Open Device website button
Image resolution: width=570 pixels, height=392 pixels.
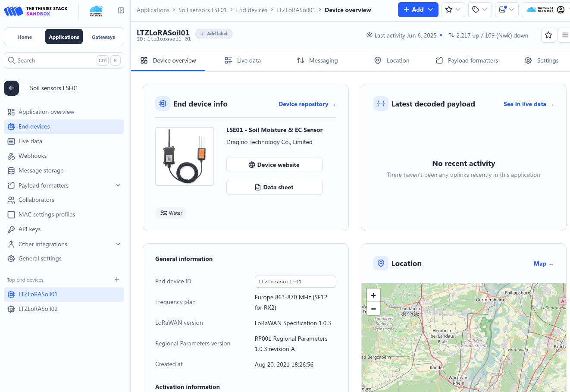[x=274, y=165]
